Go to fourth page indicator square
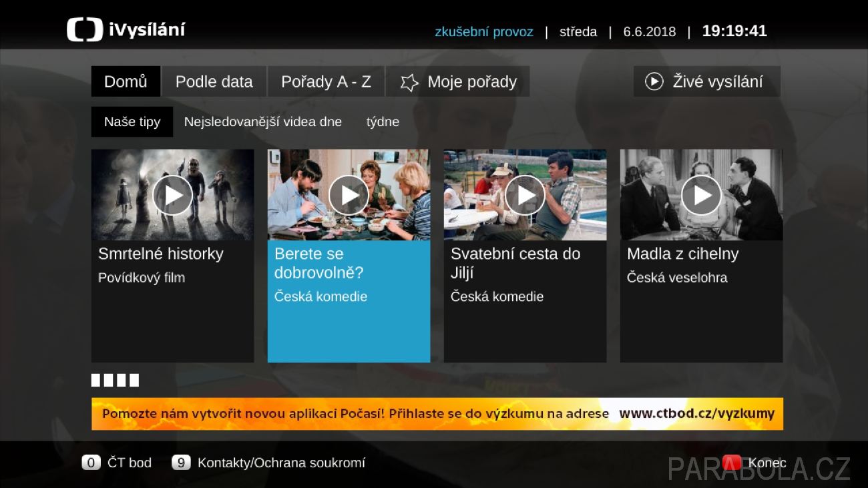 click(134, 381)
